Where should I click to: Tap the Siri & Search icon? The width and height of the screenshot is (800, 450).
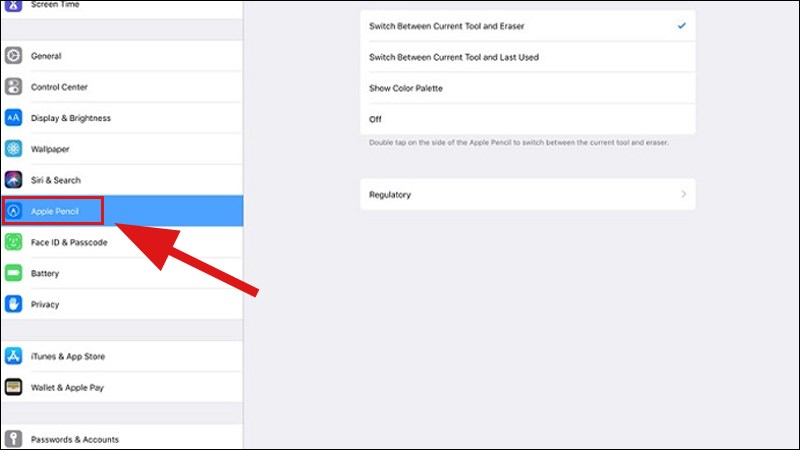click(x=14, y=180)
